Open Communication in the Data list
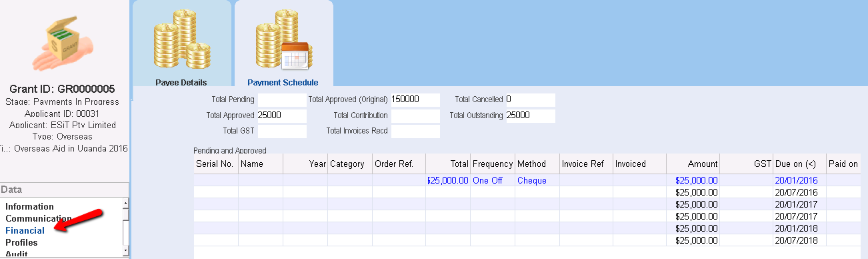 pyautogui.click(x=39, y=218)
